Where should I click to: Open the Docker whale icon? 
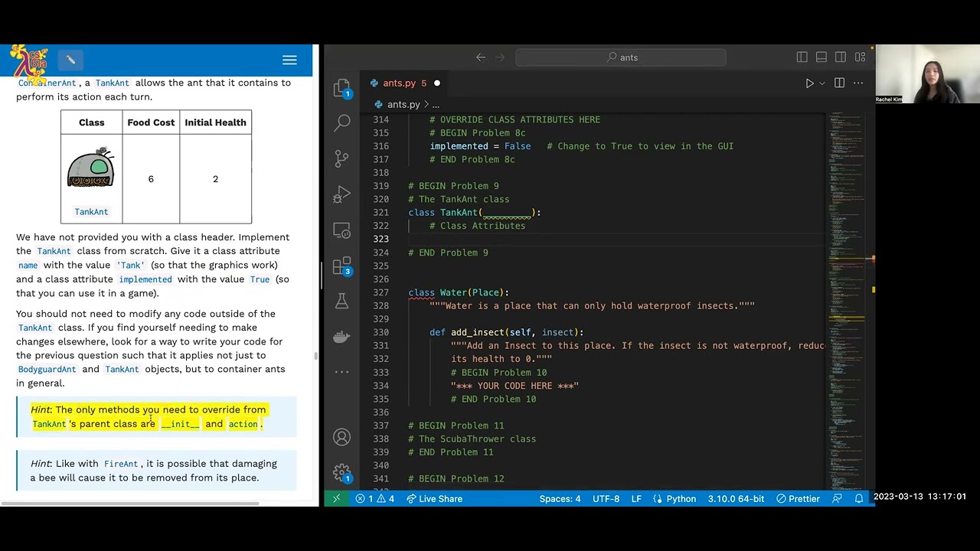click(341, 337)
